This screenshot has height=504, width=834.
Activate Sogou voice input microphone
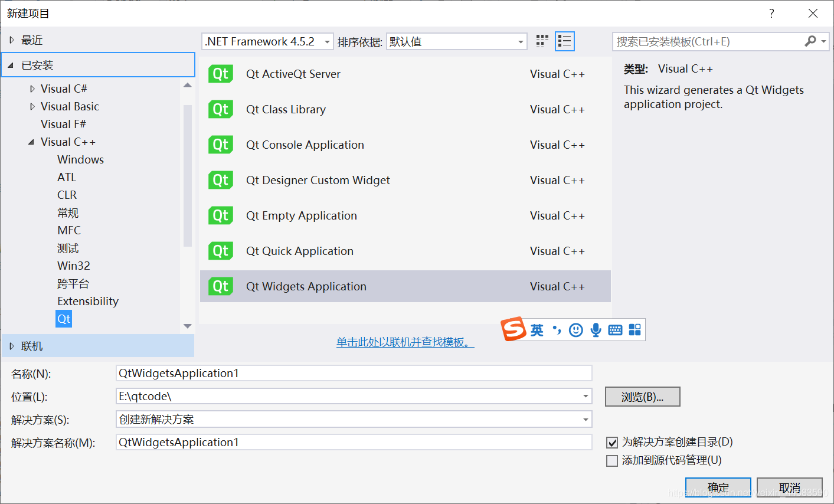(x=596, y=330)
